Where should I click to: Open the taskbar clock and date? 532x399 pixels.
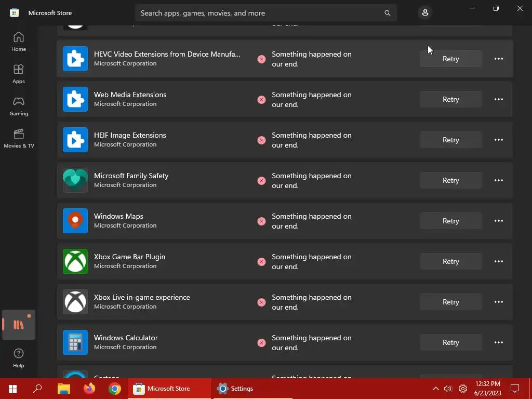point(487,389)
